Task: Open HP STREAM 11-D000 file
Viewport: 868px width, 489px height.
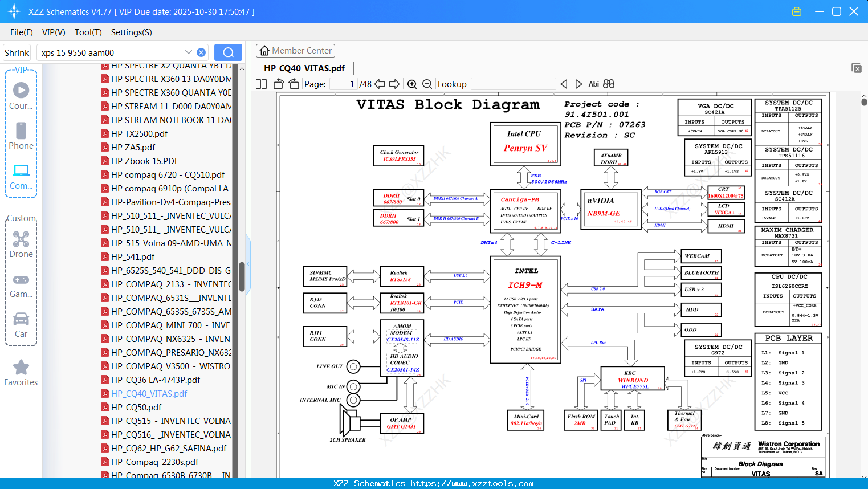Action: (x=171, y=106)
